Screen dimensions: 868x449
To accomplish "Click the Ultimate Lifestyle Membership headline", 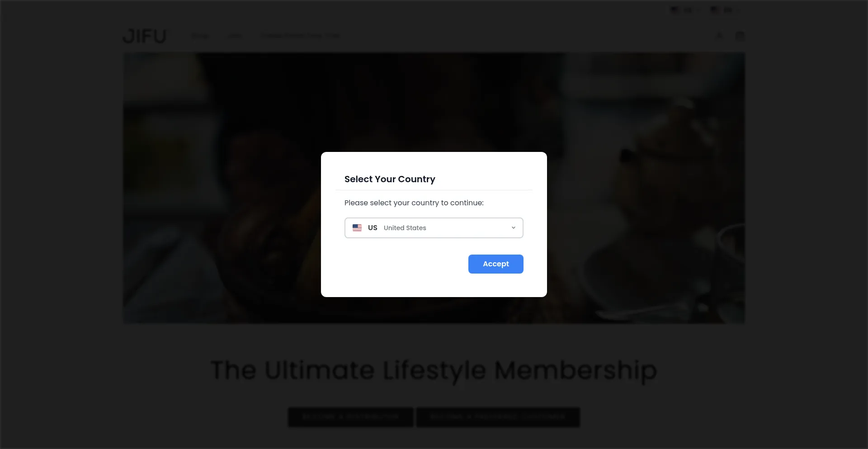I will (434, 371).
